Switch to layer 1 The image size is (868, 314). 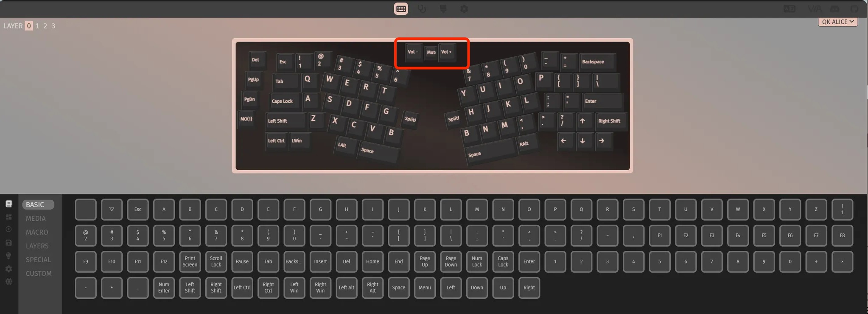tap(37, 26)
